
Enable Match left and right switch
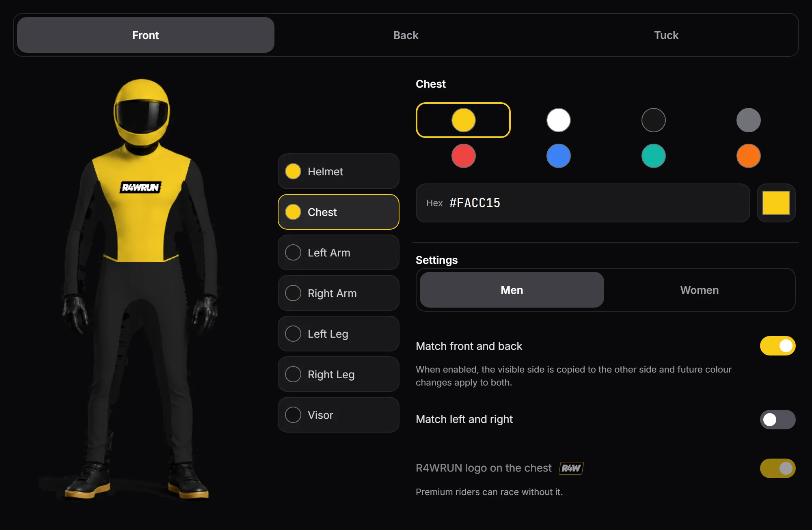pyautogui.click(x=777, y=420)
